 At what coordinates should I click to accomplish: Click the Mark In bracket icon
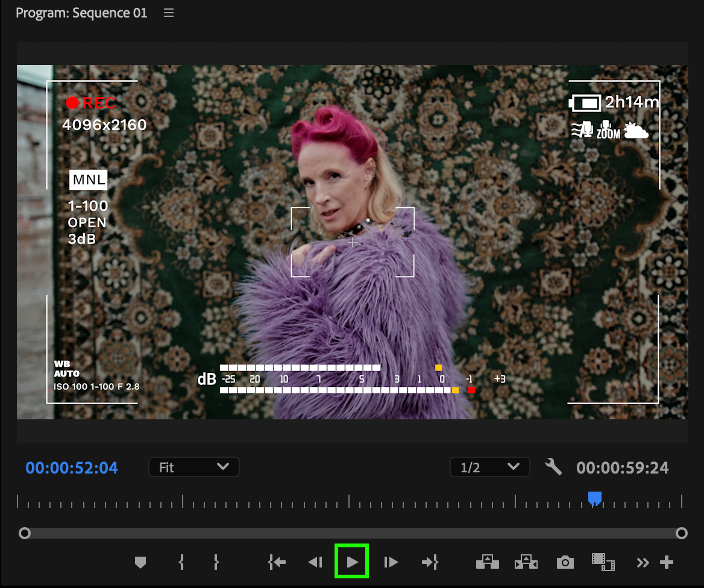pyautogui.click(x=181, y=563)
